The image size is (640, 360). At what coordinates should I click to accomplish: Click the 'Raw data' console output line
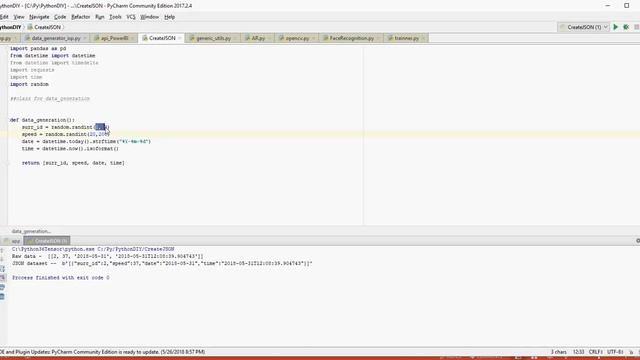click(107, 256)
